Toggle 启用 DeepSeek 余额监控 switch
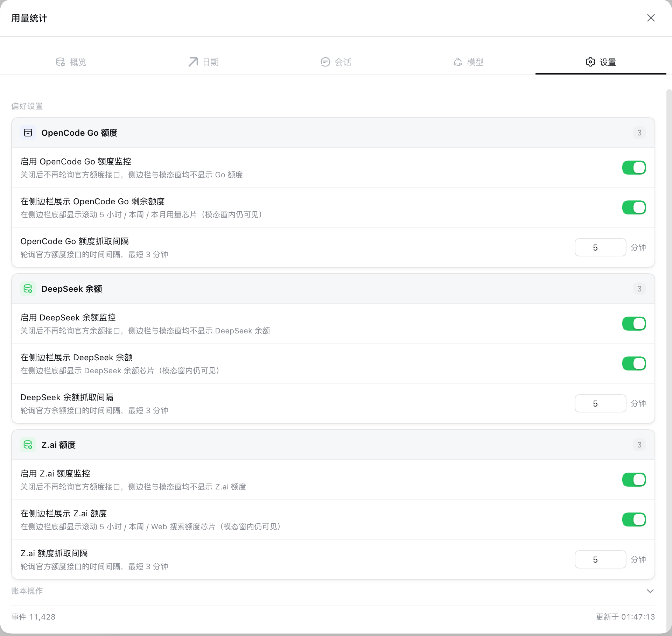The image size is (672, 636). 634,324
